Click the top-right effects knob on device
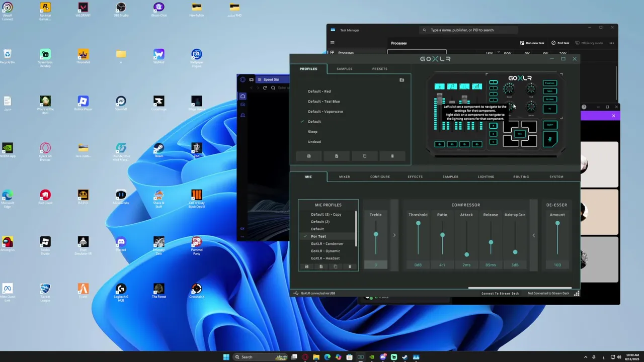Viewport: 644px width, 362px height. pyautogui.click(x=531, y=89)
